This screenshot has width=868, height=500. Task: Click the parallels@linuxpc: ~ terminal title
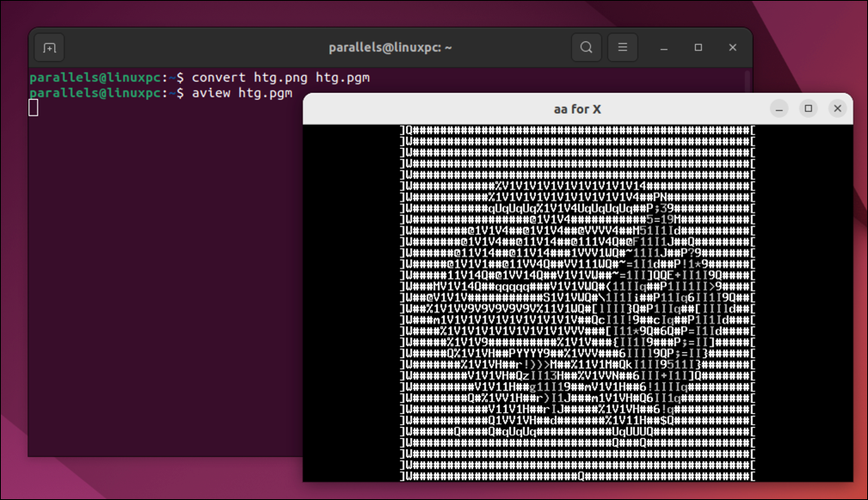(391, 47)
